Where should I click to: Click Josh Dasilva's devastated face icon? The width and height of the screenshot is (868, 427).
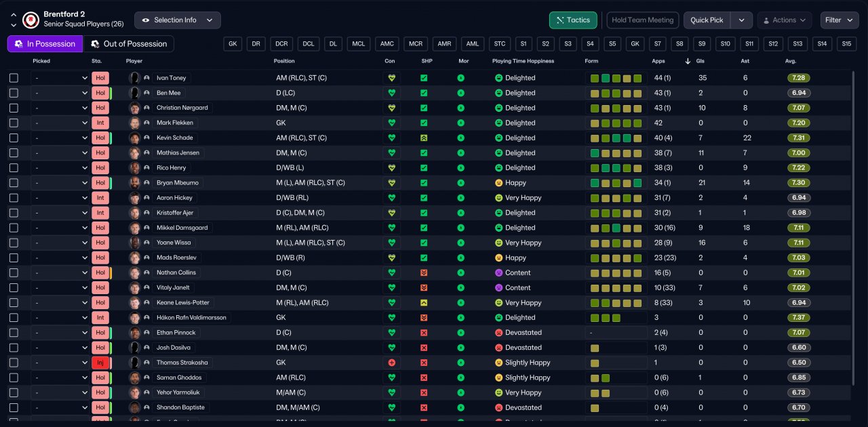[x=498, y=348]
